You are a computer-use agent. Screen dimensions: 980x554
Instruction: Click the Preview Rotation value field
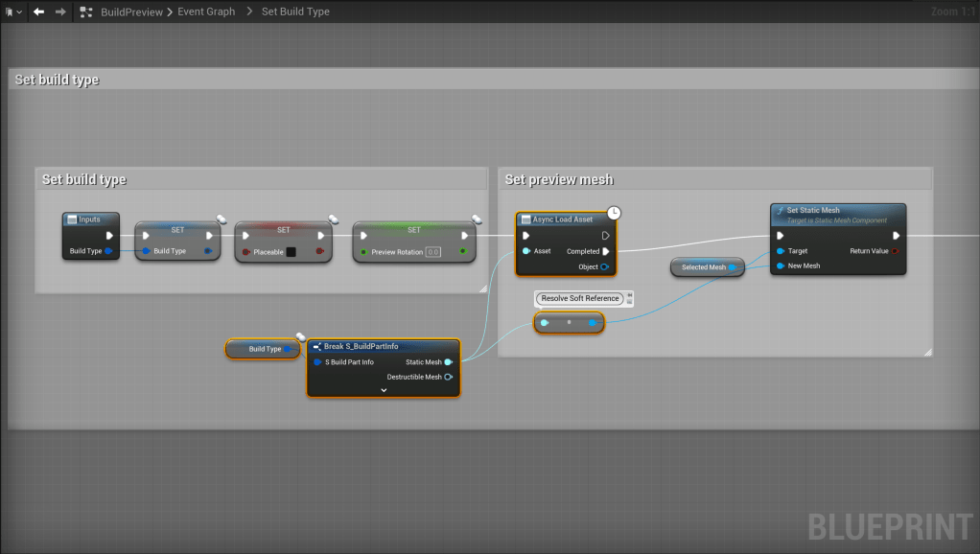(x=432, y=252)
